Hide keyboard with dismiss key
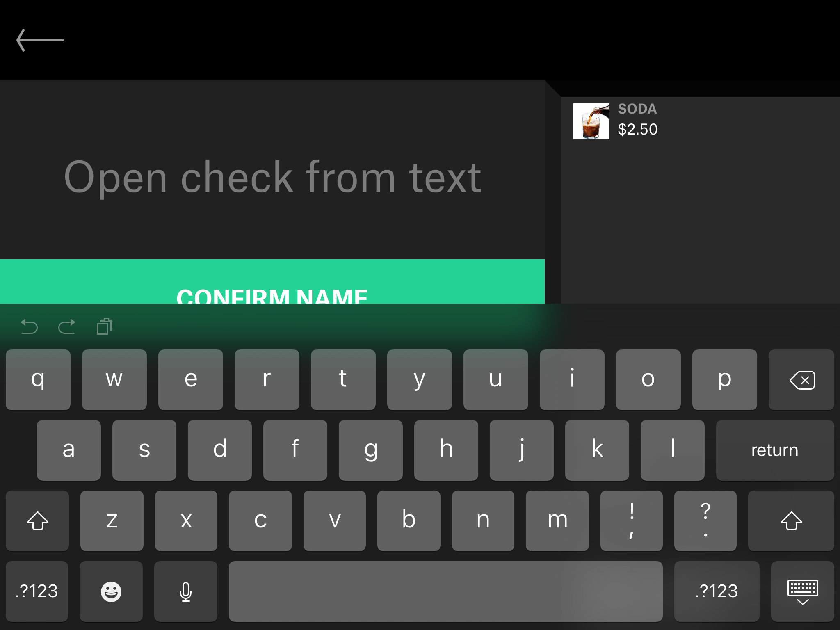The image size is (840, 630). coord(803,591)
